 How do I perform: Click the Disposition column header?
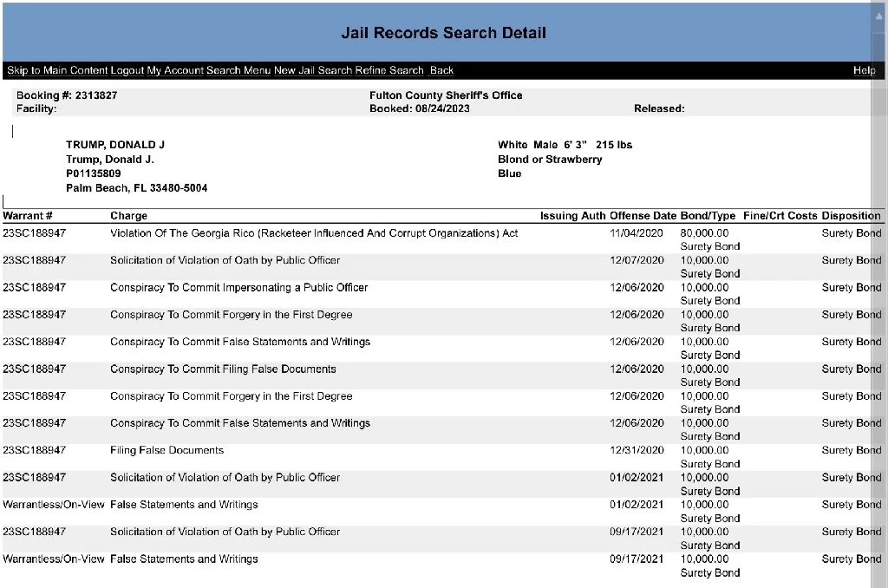[852, 215]
